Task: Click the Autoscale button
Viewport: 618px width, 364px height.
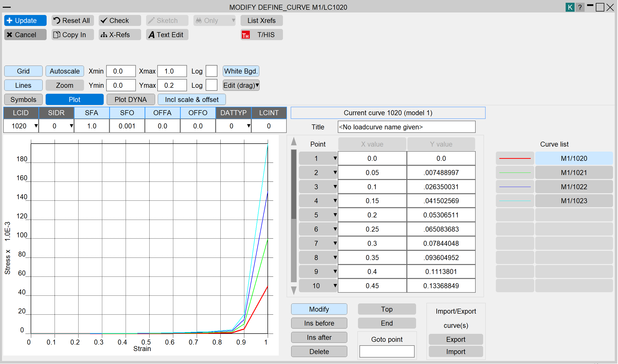Action: tap(65, 71)
